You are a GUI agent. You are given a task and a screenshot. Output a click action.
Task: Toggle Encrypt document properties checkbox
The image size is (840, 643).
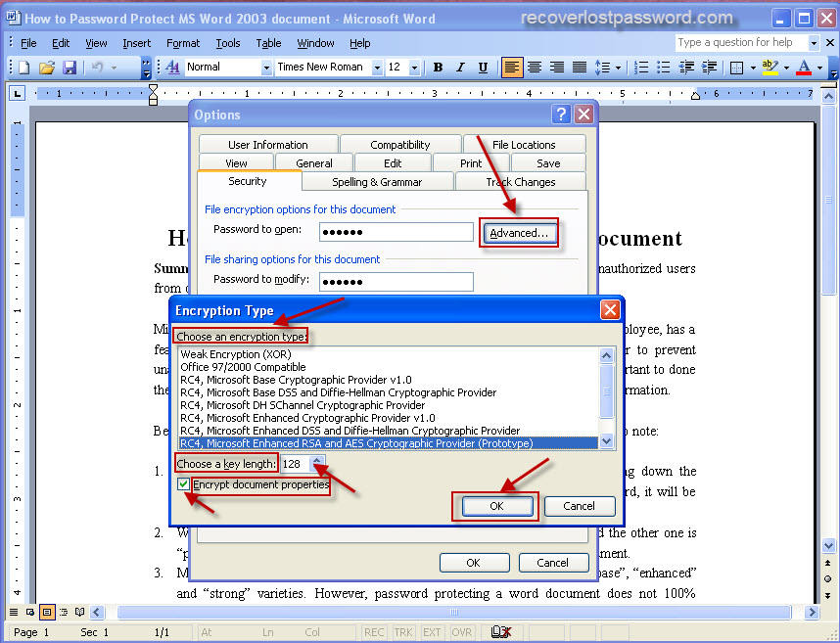(x=184, y=484)
